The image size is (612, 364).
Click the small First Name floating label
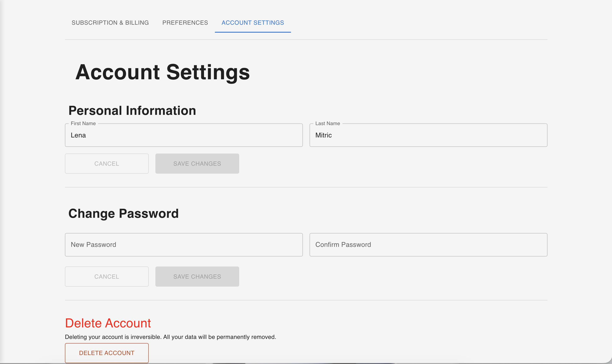(83, 123)
